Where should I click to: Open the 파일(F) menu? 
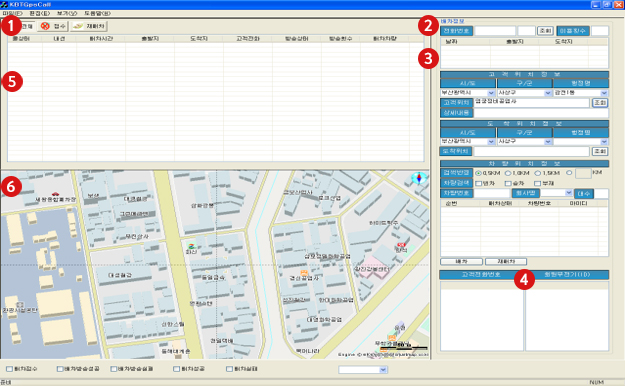tap(12, 14)
